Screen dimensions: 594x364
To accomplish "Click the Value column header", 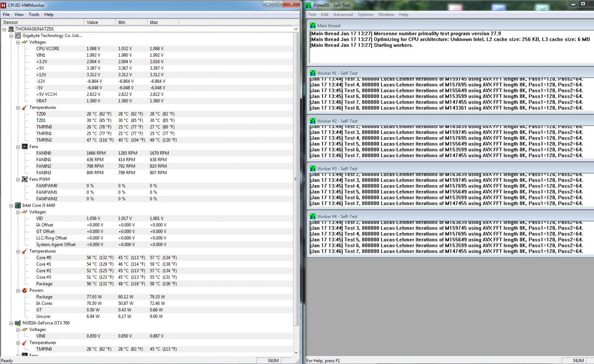I will (x=100, y=22).
